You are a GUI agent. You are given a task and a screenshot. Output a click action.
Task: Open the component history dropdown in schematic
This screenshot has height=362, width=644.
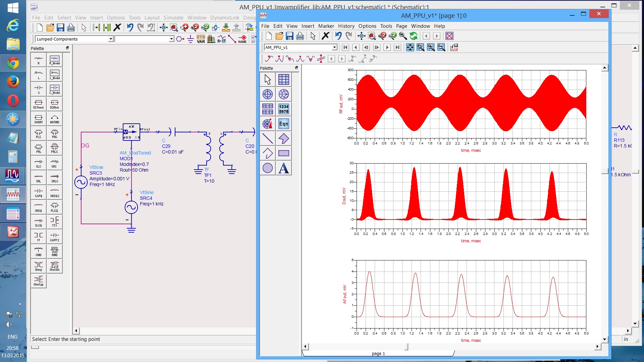(171, 39)
